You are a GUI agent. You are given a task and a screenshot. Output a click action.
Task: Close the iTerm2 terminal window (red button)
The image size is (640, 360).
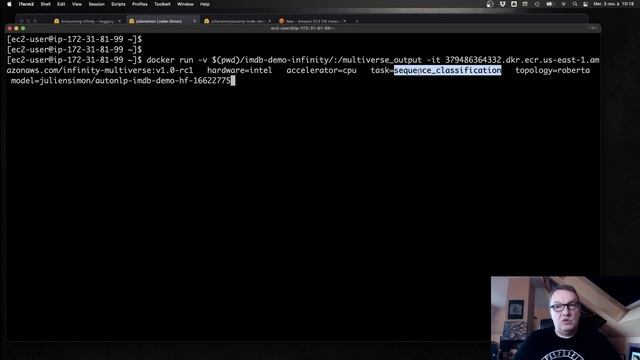[x=9, y=28]
